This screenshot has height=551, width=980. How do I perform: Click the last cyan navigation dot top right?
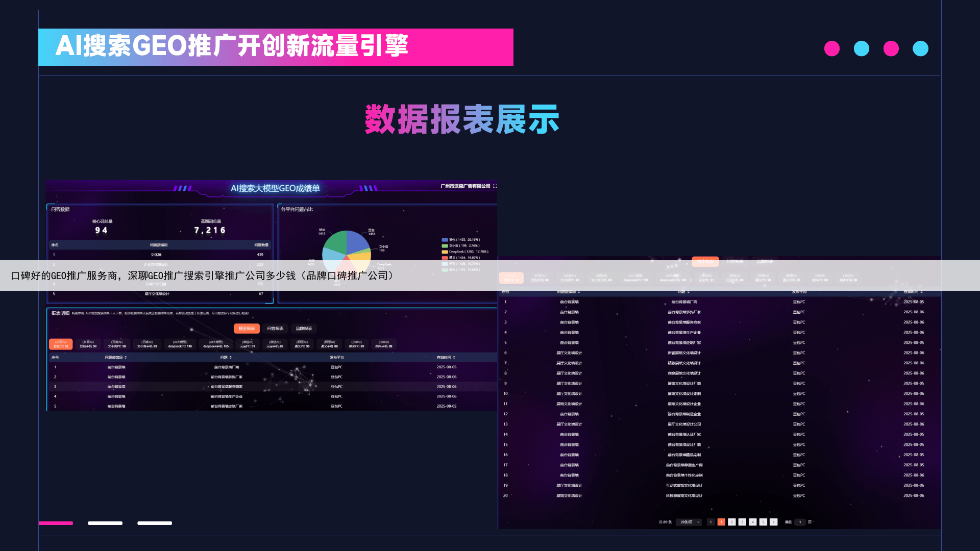[920, 48]
